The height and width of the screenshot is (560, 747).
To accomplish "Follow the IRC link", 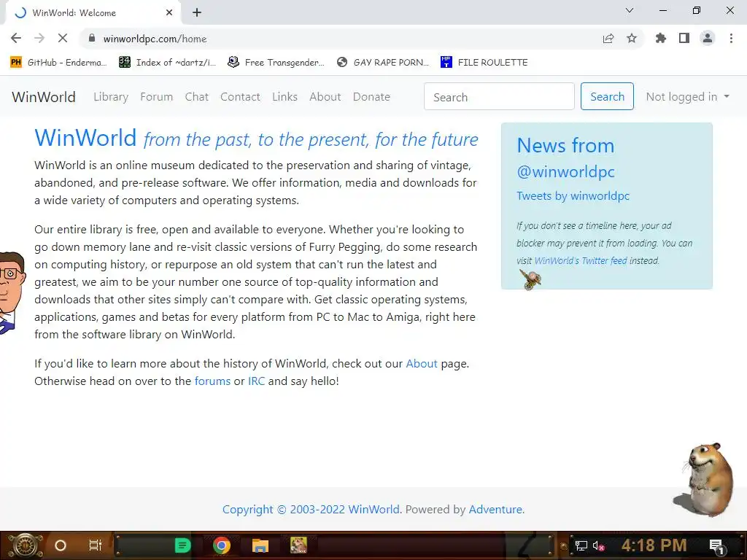I will pos(256,381).
